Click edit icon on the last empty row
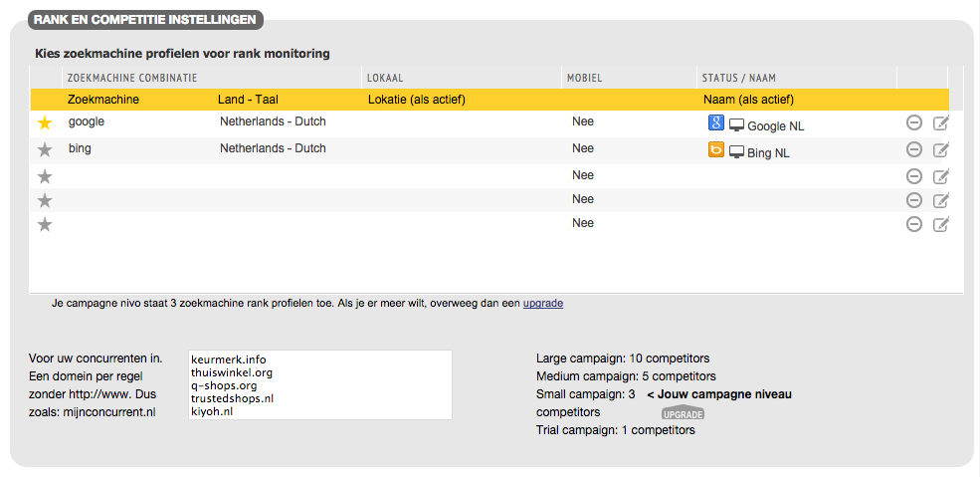 tap(940, 224)
